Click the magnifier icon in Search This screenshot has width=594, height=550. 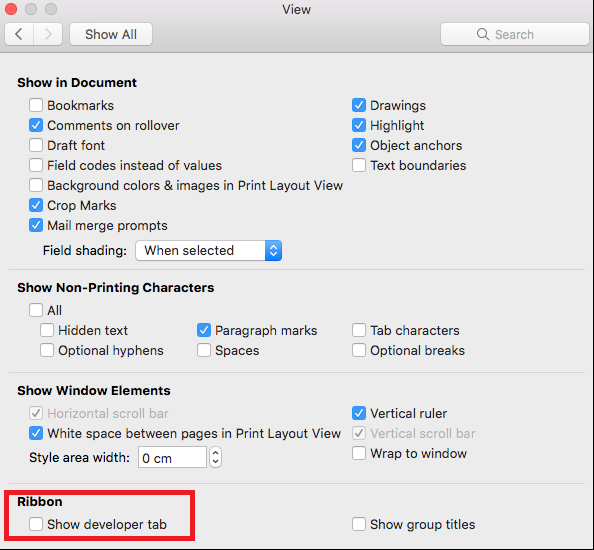point(482,34)
